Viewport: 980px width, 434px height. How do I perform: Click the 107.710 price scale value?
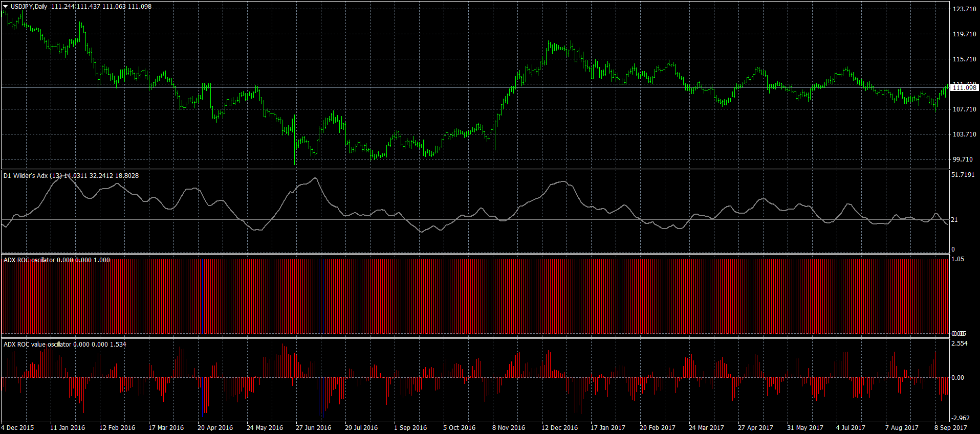[x=964, y=109]
